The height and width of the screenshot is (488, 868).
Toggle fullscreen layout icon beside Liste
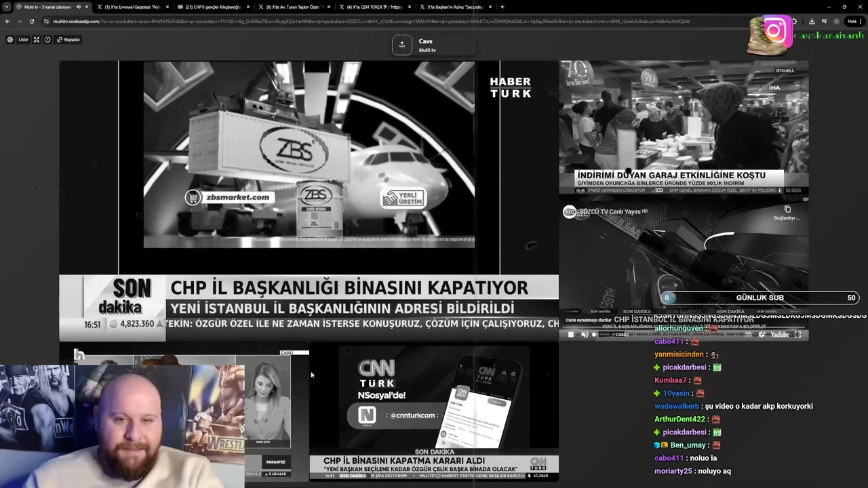[37, 39]
